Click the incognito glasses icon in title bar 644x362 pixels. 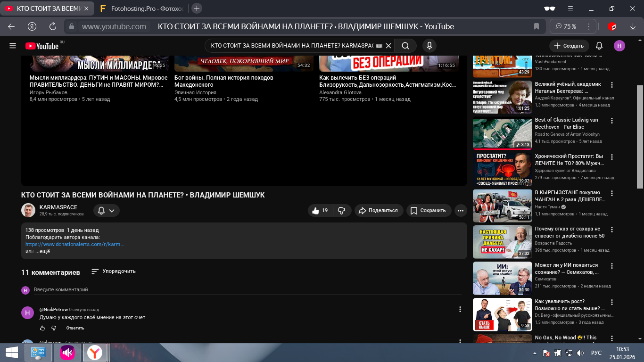click(x=549, y=8)
